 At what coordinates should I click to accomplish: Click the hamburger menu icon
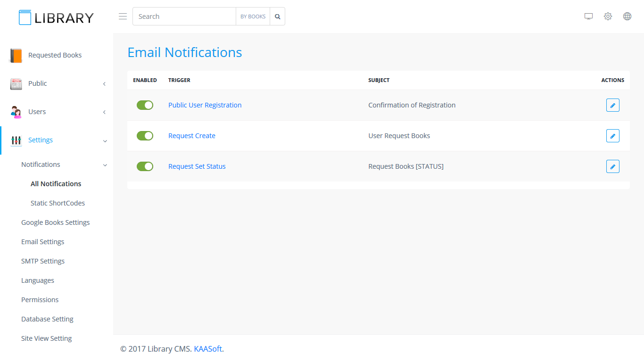123,16
